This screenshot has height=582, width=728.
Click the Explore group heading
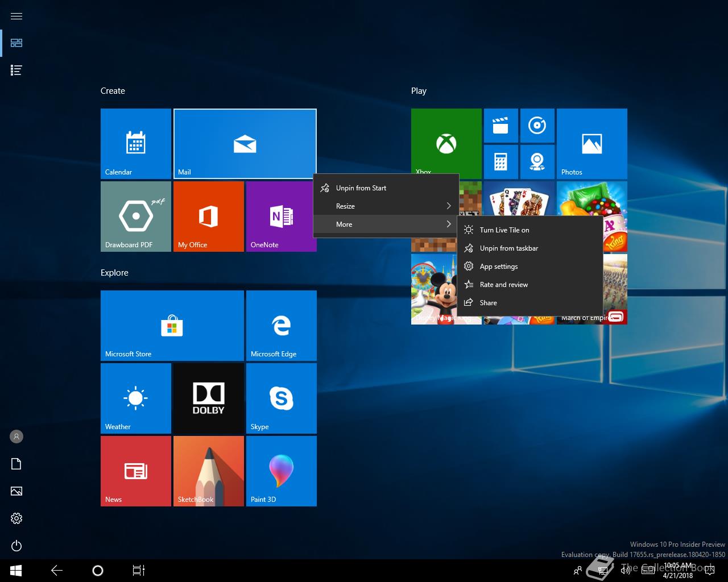[x=114, y=273]
